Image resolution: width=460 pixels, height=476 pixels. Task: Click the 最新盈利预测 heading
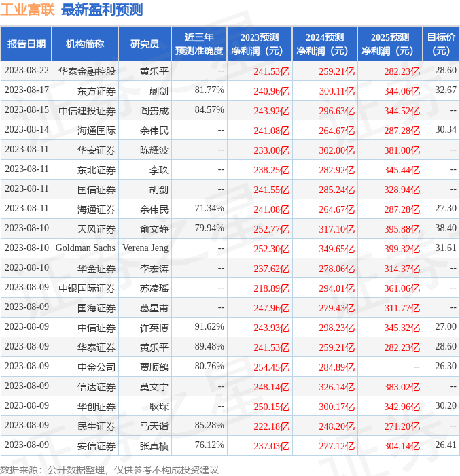(x=102, y=10)
